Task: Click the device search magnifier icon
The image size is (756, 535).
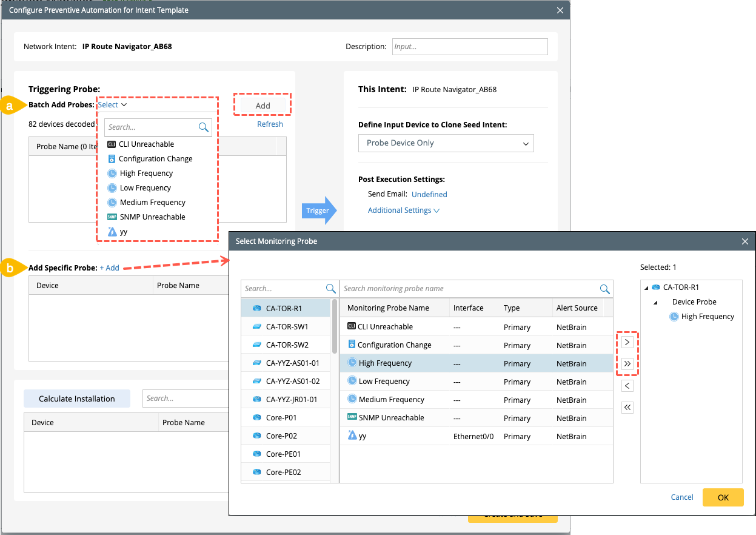Action: [330, 289]
